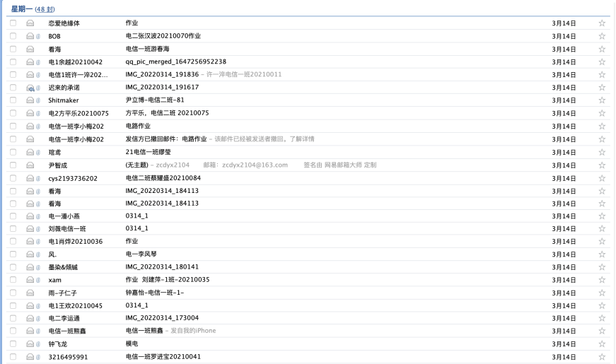This screenshot has height=364, width=616.
Task: Star the email from 恋爱绝缘体
Action: pos(602,23)
